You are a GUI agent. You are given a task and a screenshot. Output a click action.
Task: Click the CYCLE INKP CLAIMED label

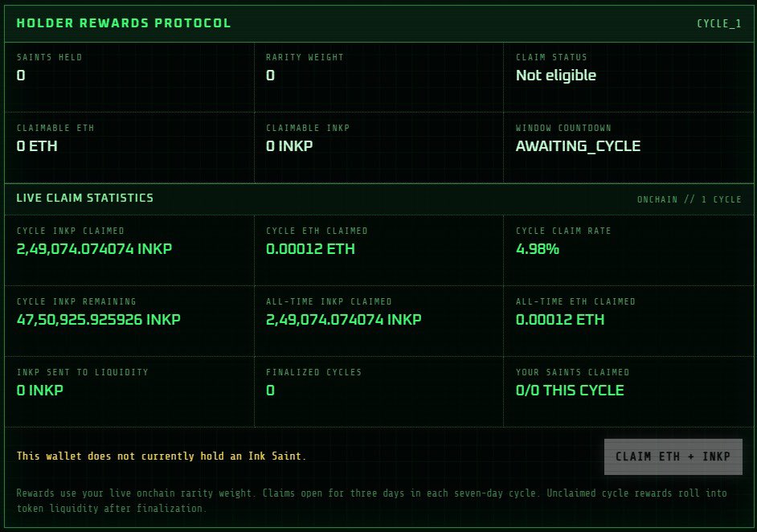(x=70, y=231)
